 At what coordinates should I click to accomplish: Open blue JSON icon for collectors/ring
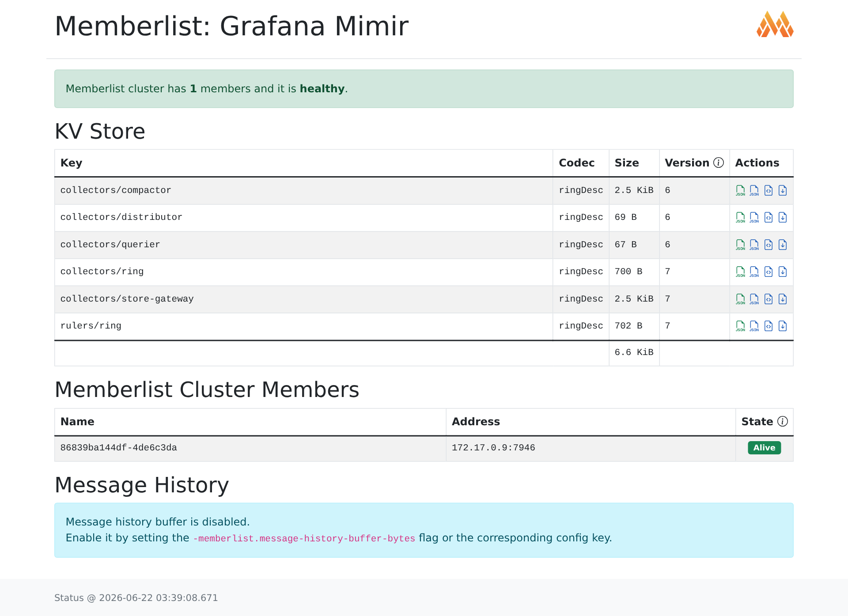(x=754, y=272)
